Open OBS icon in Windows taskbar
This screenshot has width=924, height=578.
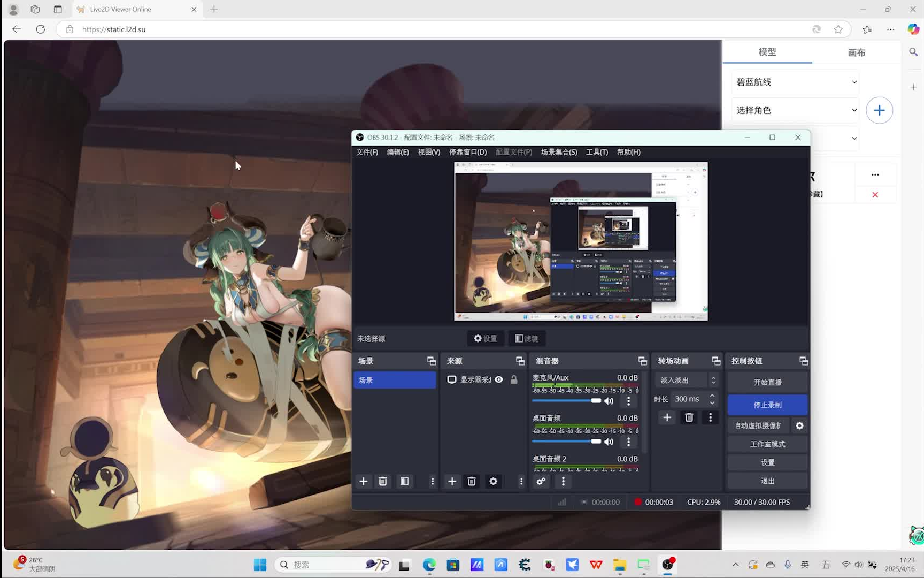[x=668, y=565]
